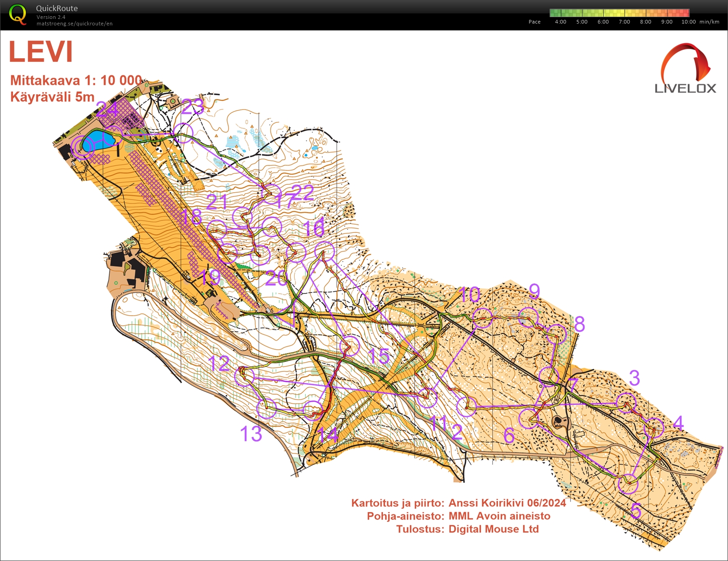728x561 pixels.
Task: Click control number 7 label
Action: pyautogui.click(x=573, y=385)
